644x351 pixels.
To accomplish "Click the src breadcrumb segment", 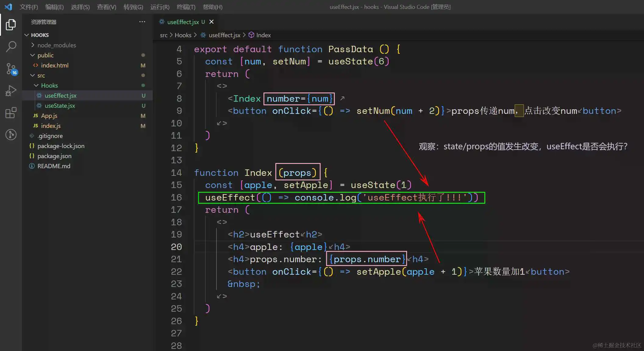I will [164, 35].
